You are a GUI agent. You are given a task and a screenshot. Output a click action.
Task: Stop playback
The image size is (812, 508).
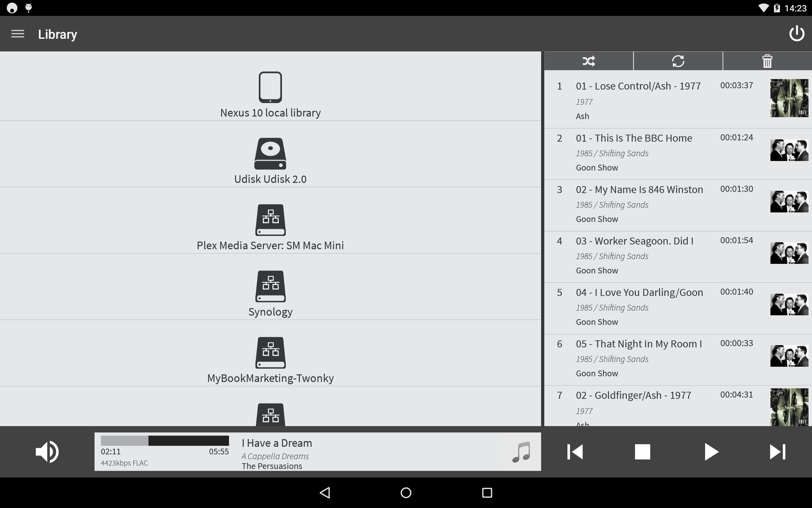(642, 451)
